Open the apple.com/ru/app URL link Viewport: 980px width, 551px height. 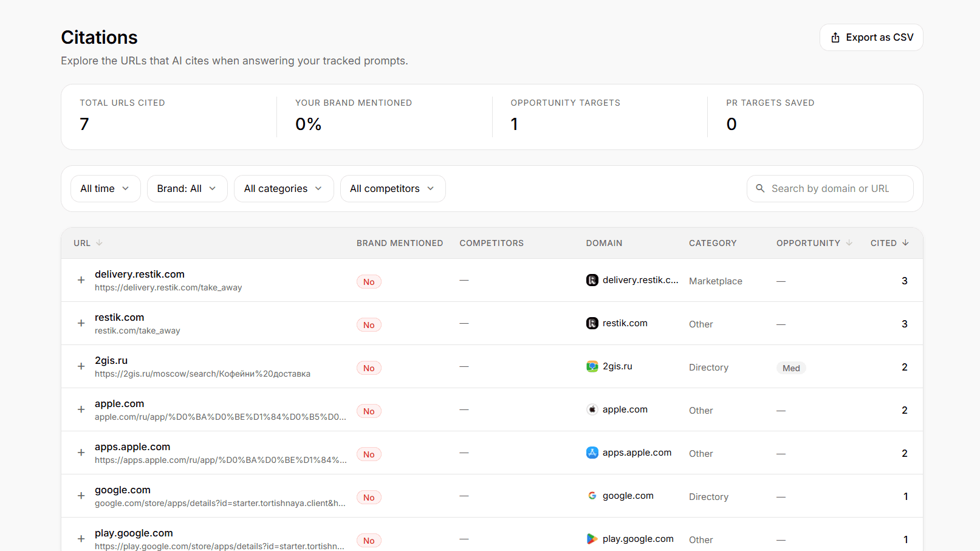tap(221, 417)
